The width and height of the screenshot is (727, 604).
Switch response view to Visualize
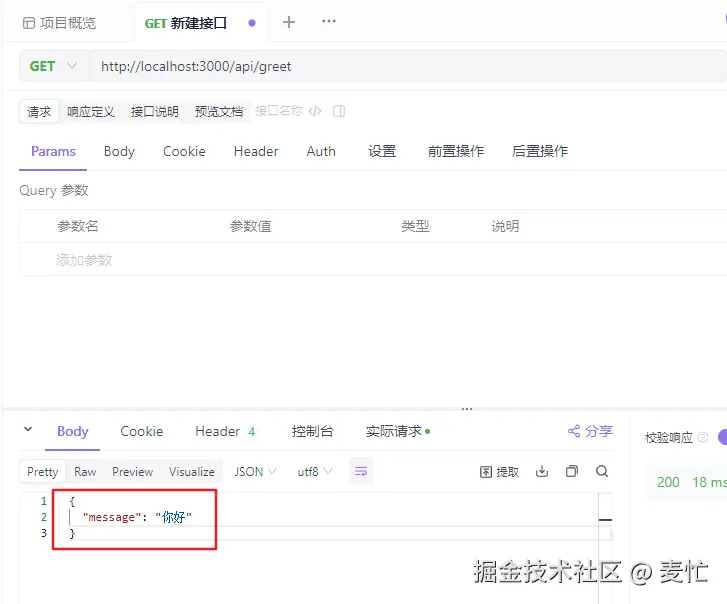click(x=191, y=472)
